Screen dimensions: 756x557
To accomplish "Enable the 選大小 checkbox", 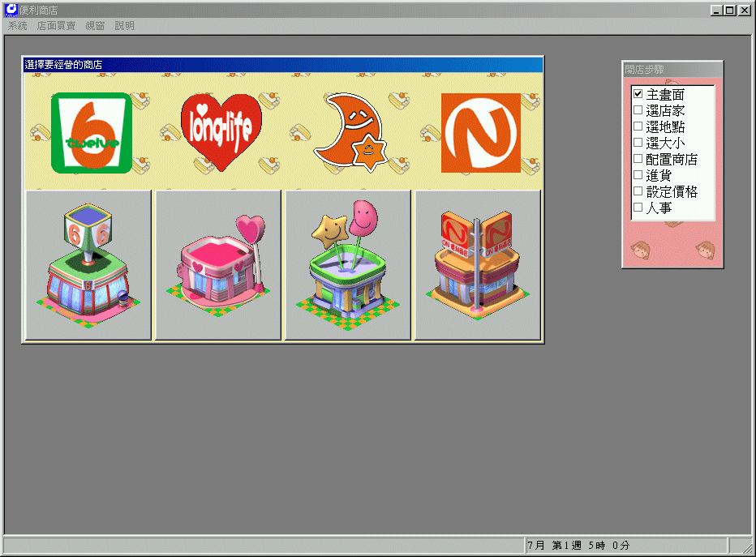I will (x=638, y=144).
